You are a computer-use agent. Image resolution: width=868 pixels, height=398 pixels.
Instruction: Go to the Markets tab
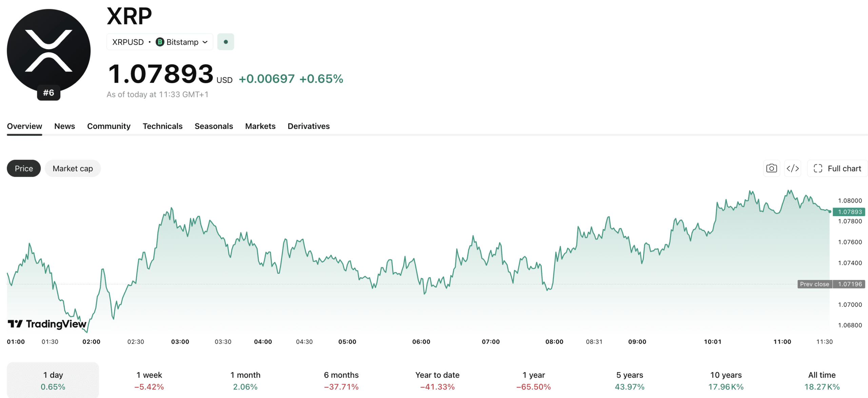click(x=260, y=126)
